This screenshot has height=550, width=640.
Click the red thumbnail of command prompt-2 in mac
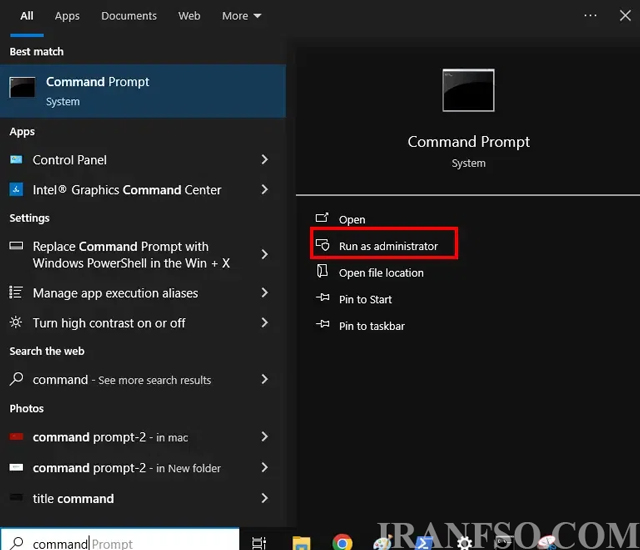click(16, 437)
